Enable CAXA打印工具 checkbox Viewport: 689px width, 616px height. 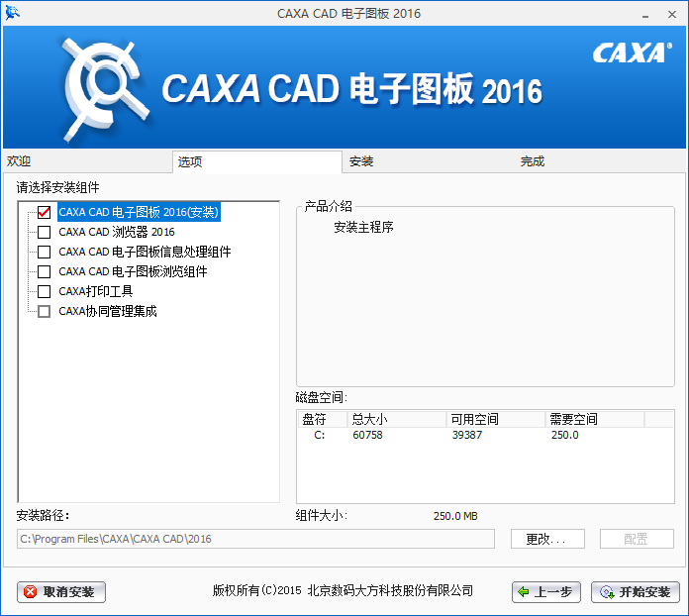44,291
